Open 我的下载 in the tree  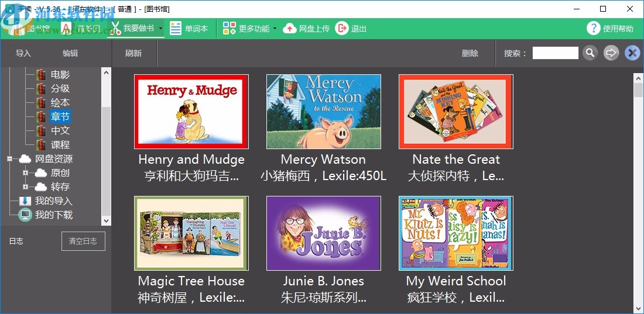[x=53, y=215]
